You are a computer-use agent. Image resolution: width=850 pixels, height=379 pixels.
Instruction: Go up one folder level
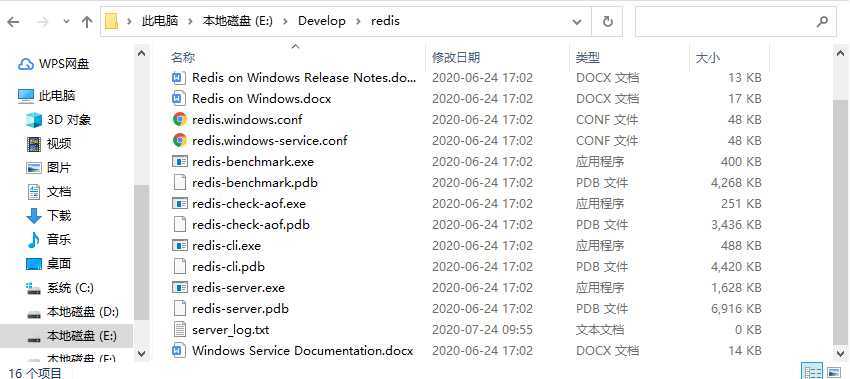(x=87, y=22)
